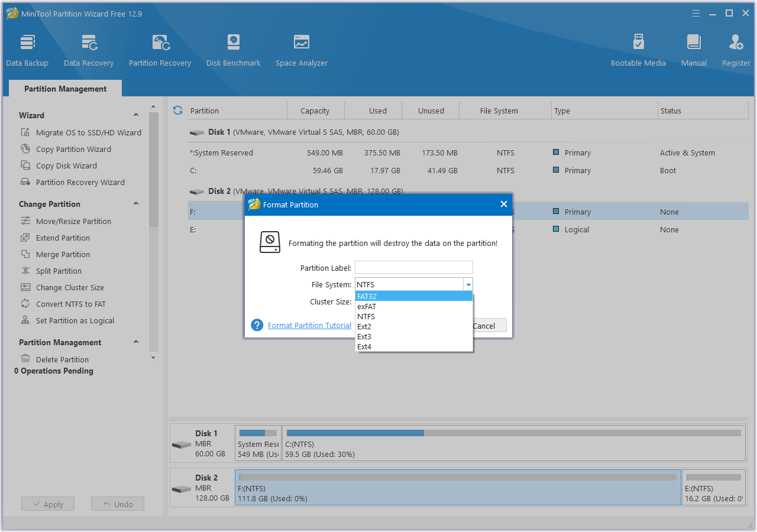Click the help question mark icon in the dialog

pyautogui.click(x=257, y=325)
